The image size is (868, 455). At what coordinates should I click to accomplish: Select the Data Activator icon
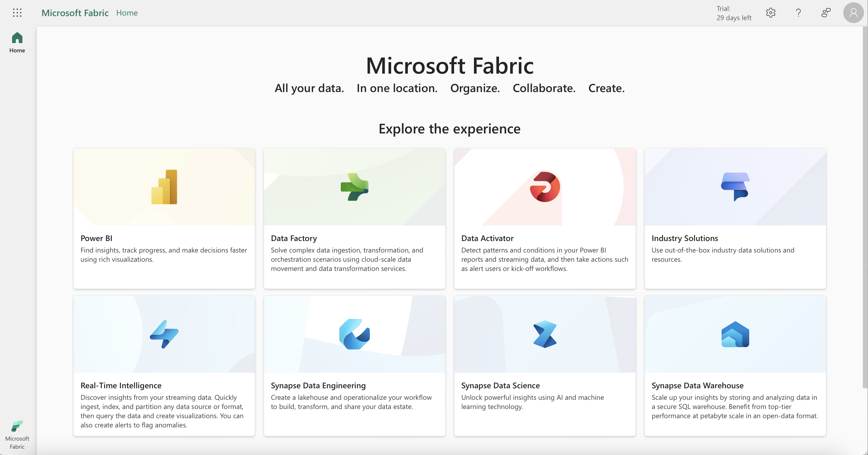(544, 187)
